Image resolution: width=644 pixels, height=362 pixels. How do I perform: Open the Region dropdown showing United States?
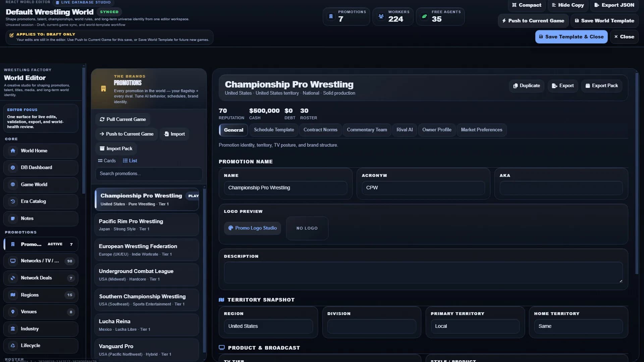click(268, 326)
